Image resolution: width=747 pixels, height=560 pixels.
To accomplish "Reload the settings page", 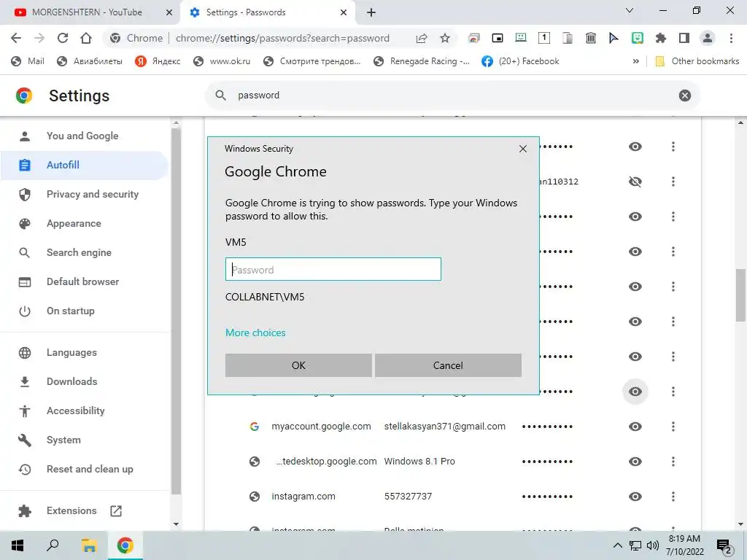I will coord(63,38).
